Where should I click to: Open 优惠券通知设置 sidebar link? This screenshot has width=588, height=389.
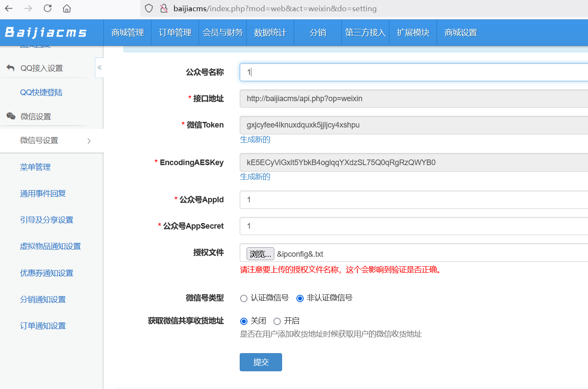click(x=47, y=273)
